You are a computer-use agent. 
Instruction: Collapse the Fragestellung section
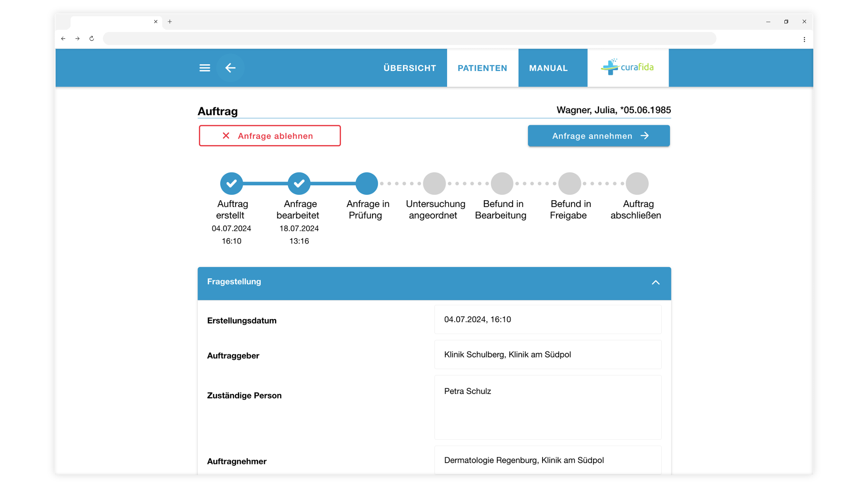(656, 282)
